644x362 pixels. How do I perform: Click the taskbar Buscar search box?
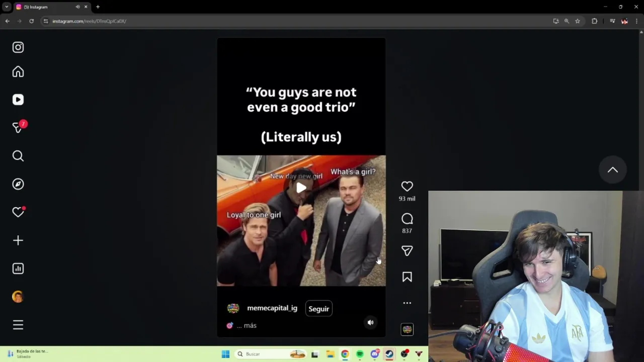point(271,354)
